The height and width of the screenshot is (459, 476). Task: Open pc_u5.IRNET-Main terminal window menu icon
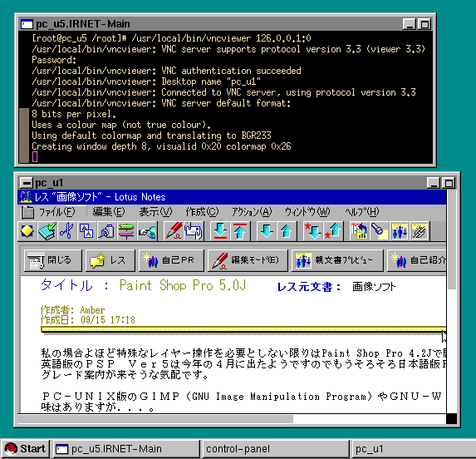[x=27, y=24]
